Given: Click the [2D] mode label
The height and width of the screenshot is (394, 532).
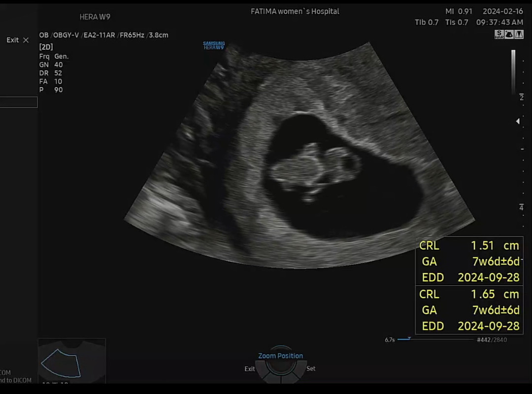Looking at the screenshot, I should pyautogui.click(x=46, y=47).
